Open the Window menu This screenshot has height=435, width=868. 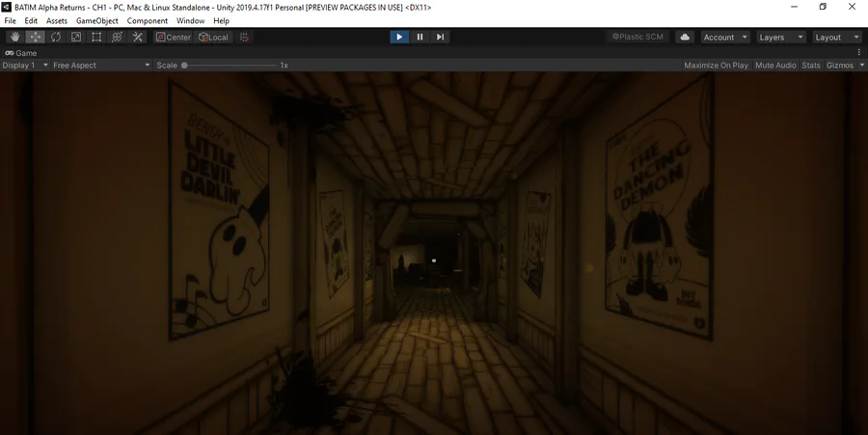(x=190, y=20)
